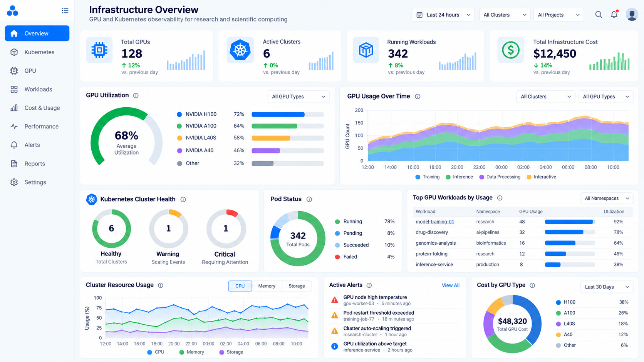The image size is (644, 362).
Task: Click the red GPU node high temperature alert icon
Action: [x=335, y=300]
